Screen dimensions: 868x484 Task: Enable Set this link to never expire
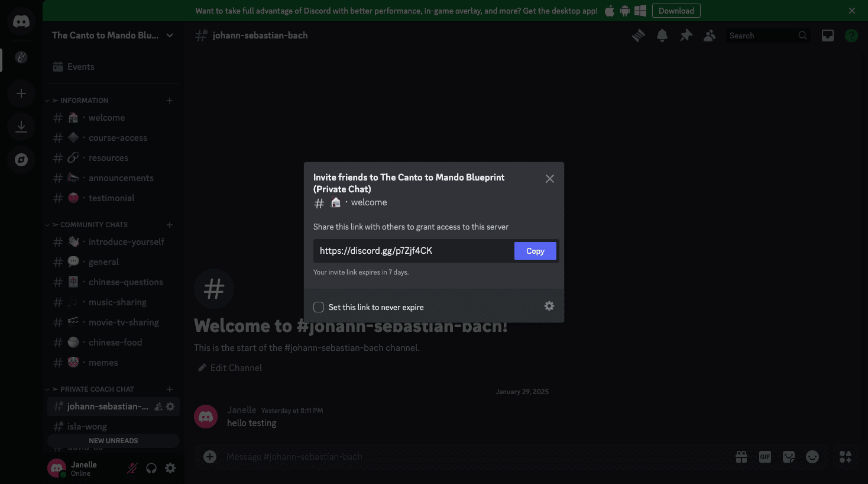click(319, 307)
